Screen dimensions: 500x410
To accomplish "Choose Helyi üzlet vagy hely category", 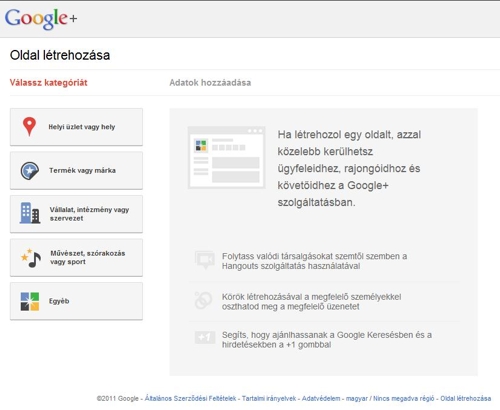I will coord(76,127).
